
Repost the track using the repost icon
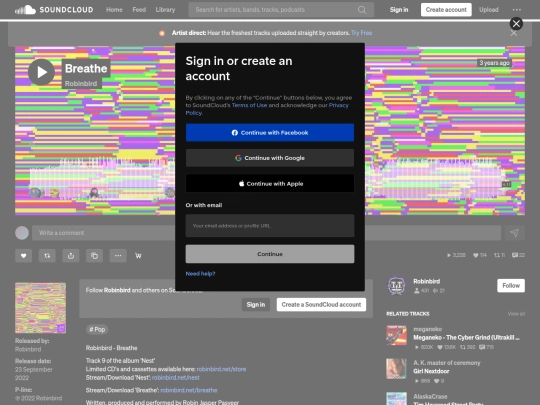(47, 256)
